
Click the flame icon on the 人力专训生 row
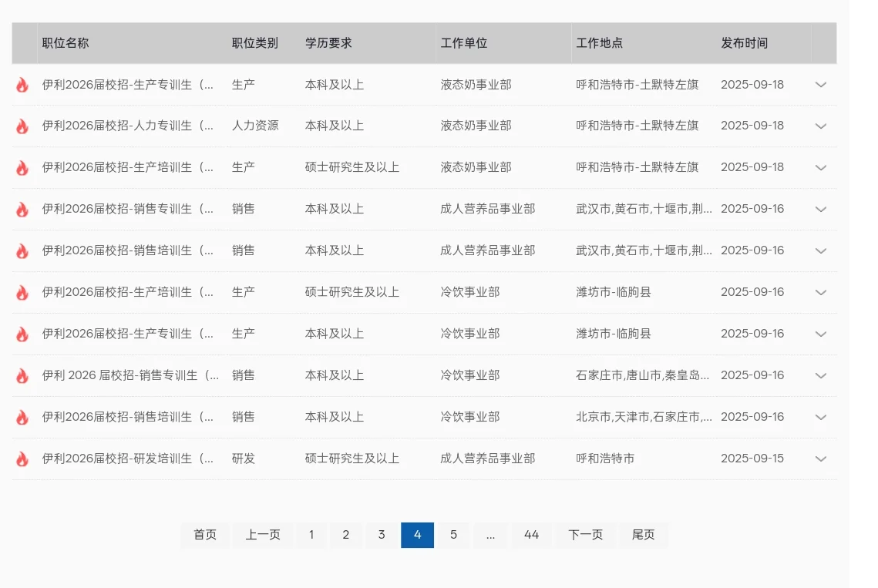tap(22, 126)
